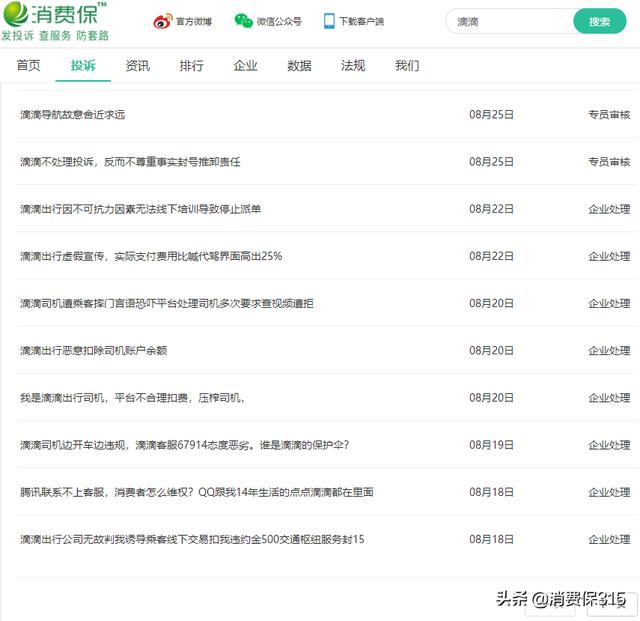Open the 企业 tab
The width and height of the screenshot is (640, 621).
pyautogui.click(x=245, y=65)
